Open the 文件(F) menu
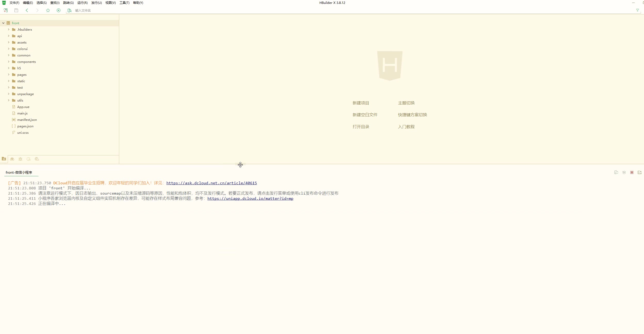The height and width of the screenshot is (334, 644). [x=14, y=3]
